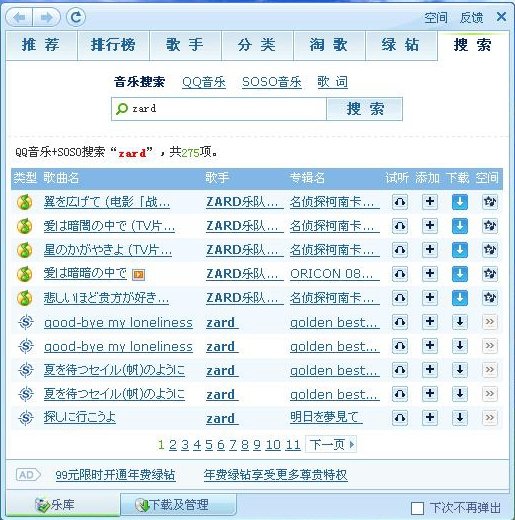Add 星のかがやきよ to the playlist
The height and width of the screenshot is (520, 515).
(x=430, y=250)
